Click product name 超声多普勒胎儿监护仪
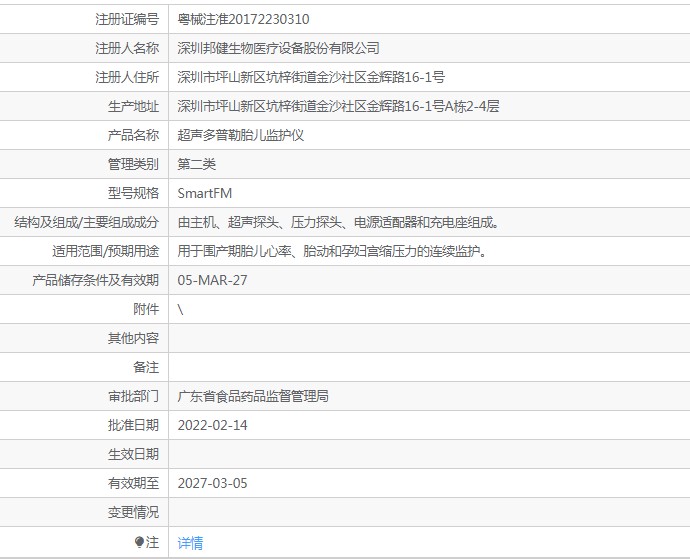The image size is (690, 560). coord(241,135)
